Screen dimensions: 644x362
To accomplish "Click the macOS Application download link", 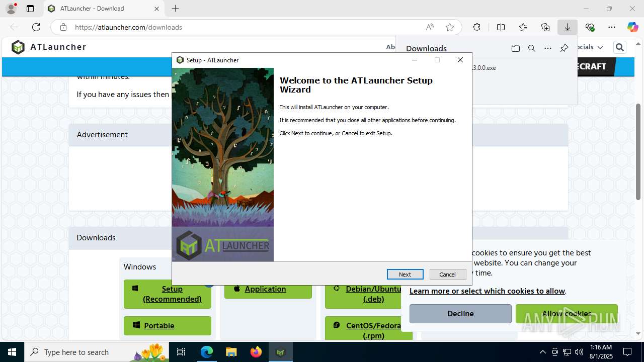I will pos(268,289).
